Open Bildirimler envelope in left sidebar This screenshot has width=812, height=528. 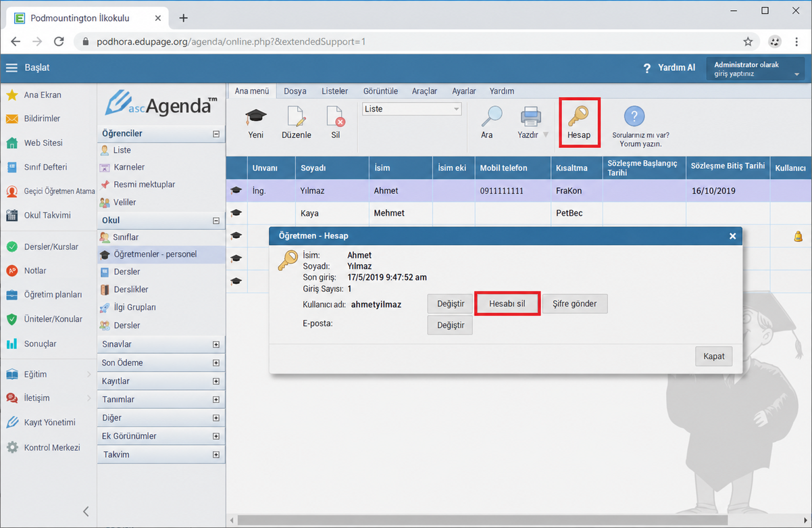(12, 118)
